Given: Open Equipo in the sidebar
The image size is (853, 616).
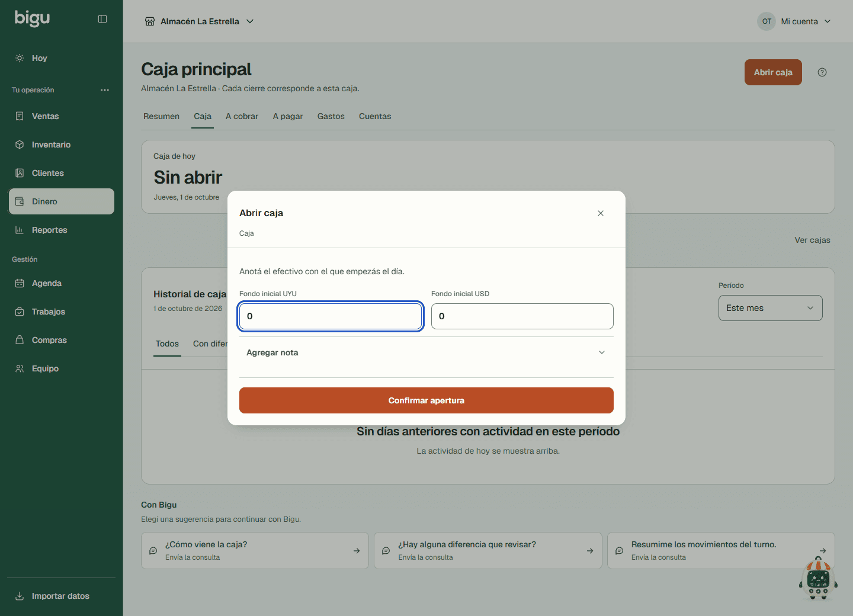Looking at the screenshot, I should [62, 368].
